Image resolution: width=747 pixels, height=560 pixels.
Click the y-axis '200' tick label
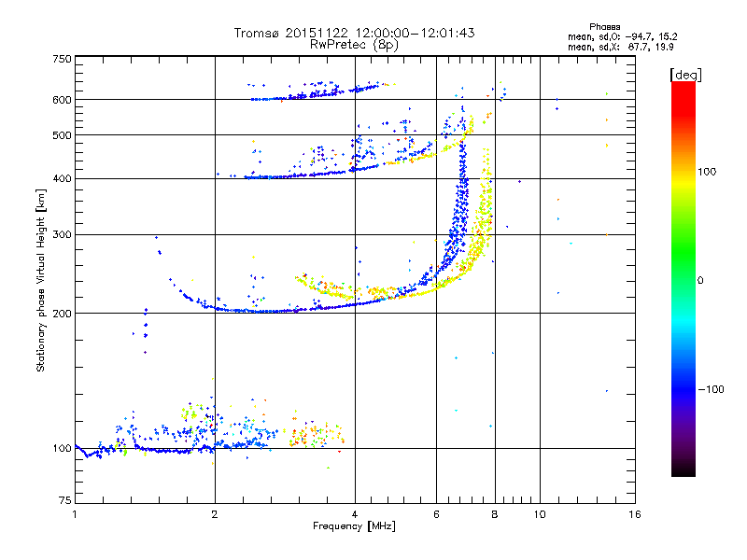pyautogui.click(x=62, y=314)
